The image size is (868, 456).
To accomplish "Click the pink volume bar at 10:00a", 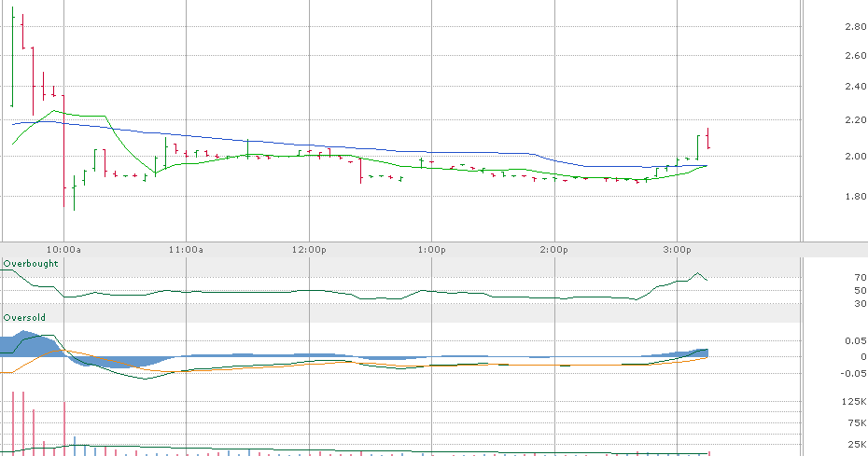I will point(64,428).
